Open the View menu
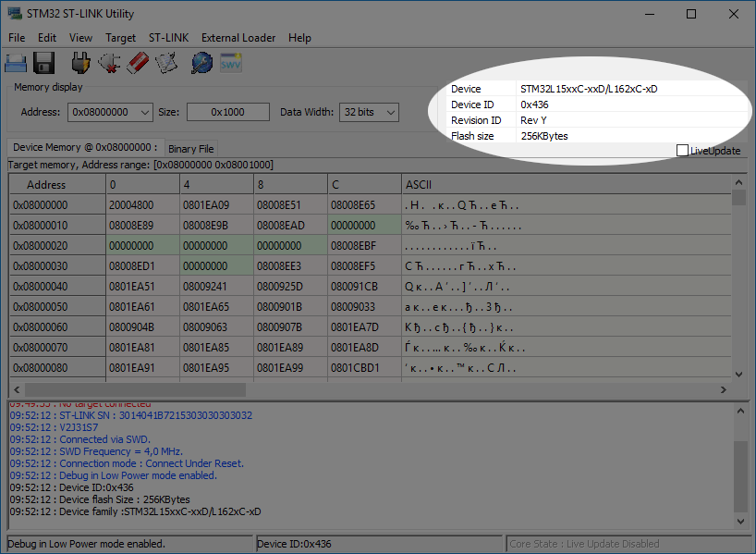This screenshot has height=554, width=756. pyautogui.click(x=80, y=38)
